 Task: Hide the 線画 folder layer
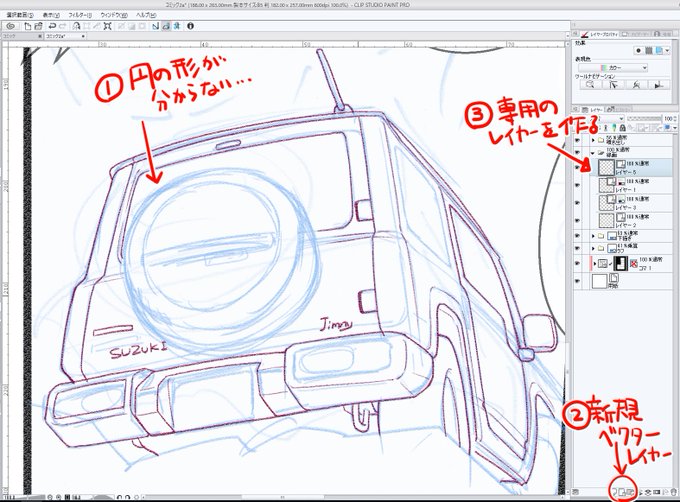click(x=577, y=152)
